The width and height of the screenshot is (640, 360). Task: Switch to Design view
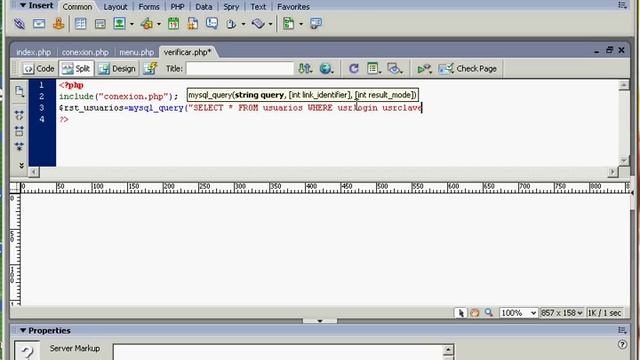coord(117,69)
